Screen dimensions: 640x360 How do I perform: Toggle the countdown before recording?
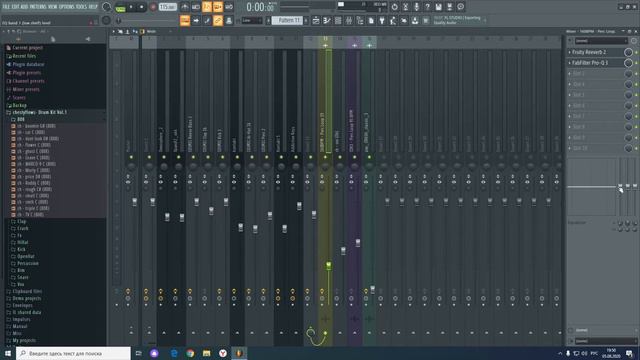[207, 7]
